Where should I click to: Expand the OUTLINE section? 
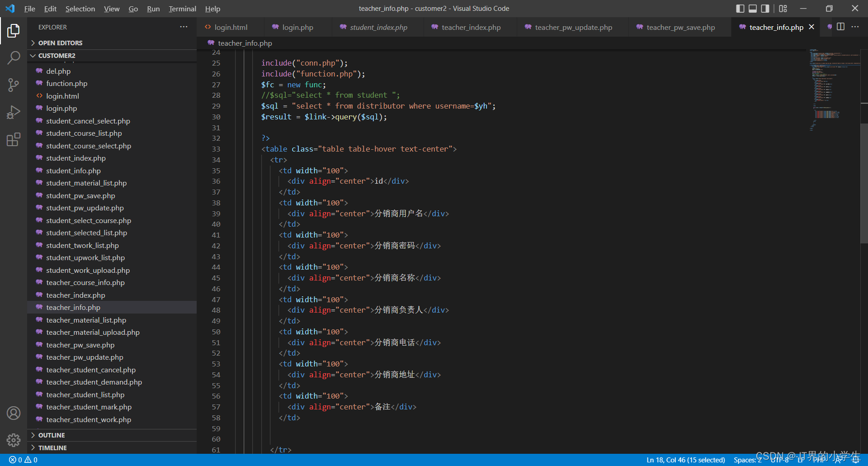point(112,435)
